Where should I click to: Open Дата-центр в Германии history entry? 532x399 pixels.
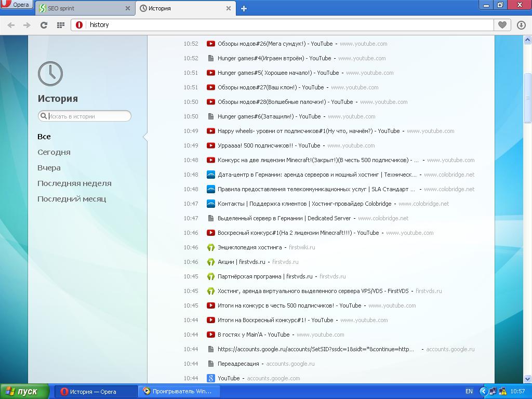click(x=317, y=175)
